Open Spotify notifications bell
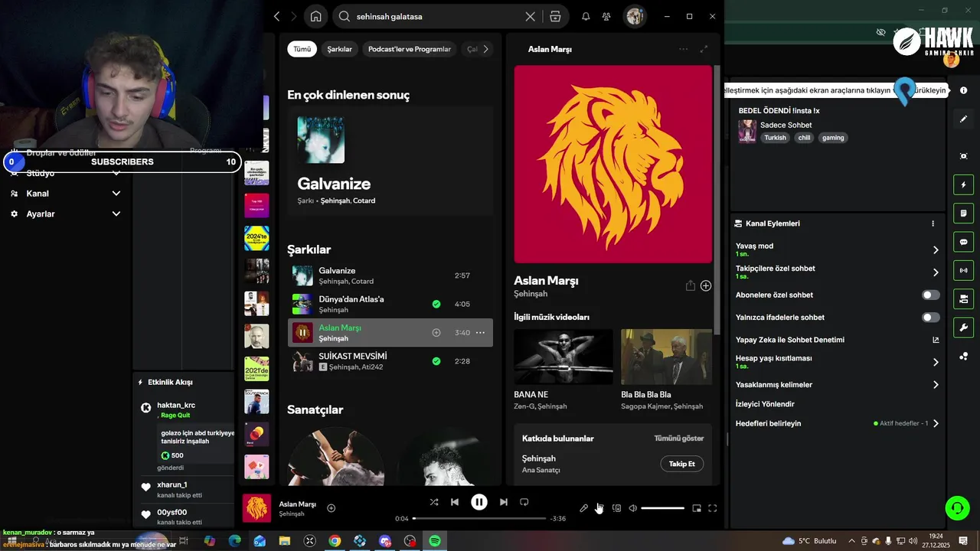The height and width of the screenshot is (551, 980). [x=586, y=16]
